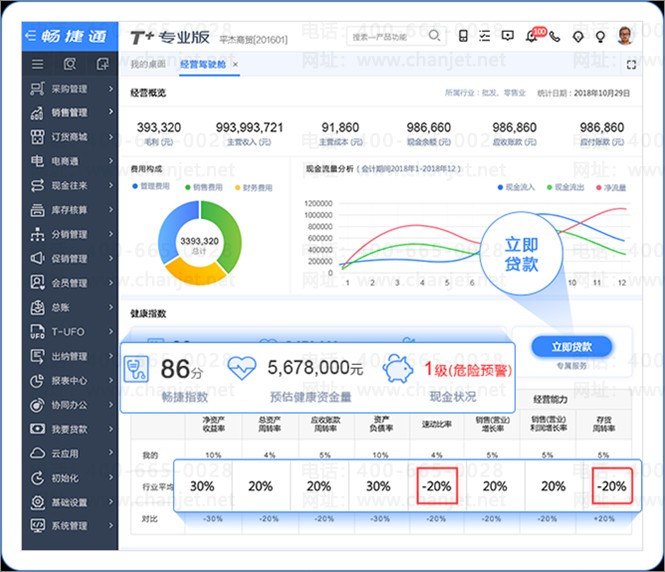This screenshot has width=665, height=572.
Task: Open 销售管理 module icon
Action: (x=37, y=113)
